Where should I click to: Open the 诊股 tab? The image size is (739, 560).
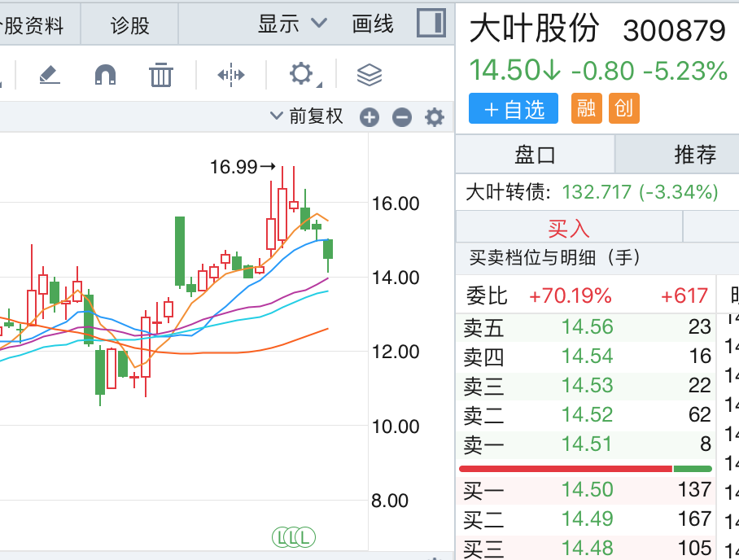[130, 24]
